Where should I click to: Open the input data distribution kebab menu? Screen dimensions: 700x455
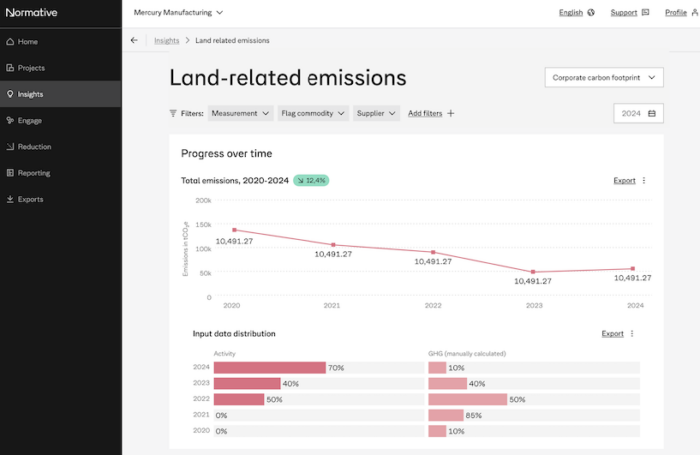tap(632, 334)
